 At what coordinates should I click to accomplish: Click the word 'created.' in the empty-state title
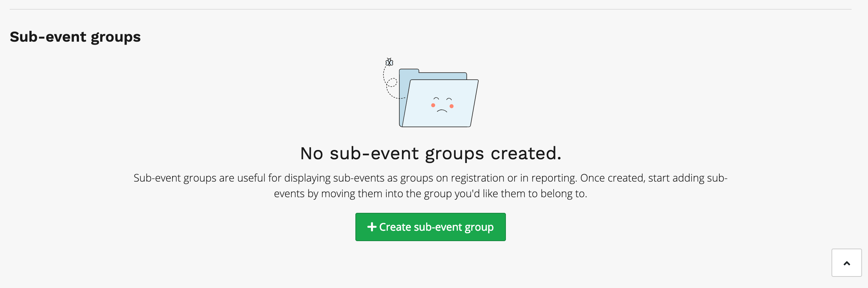pyautogui.click(x=526, y=153)
